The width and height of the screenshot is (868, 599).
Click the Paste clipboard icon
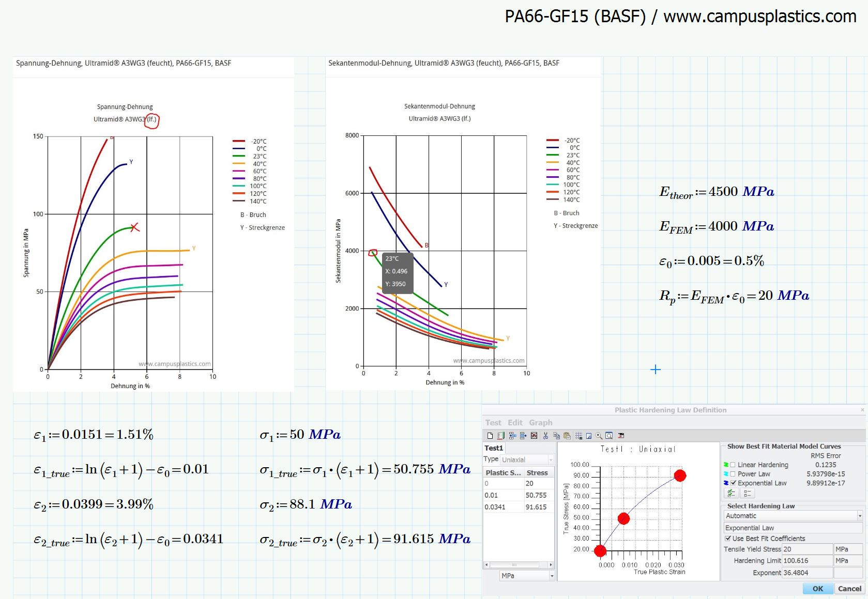click(568, 436)
